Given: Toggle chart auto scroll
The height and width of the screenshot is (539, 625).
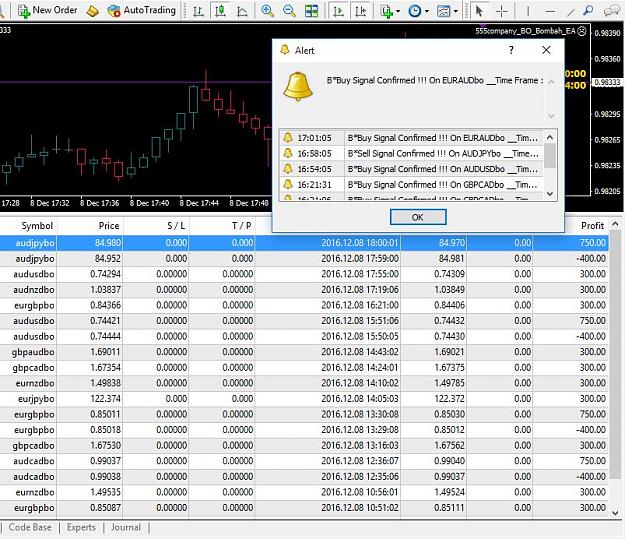Looking at the screenshot, I should pos(338,11).
